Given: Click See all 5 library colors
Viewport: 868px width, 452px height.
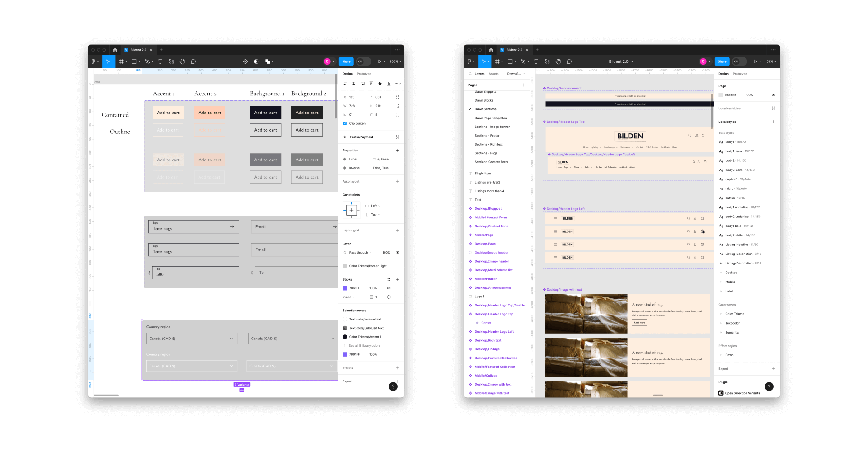Looking at the screenshot, I should tap(364, 346).
